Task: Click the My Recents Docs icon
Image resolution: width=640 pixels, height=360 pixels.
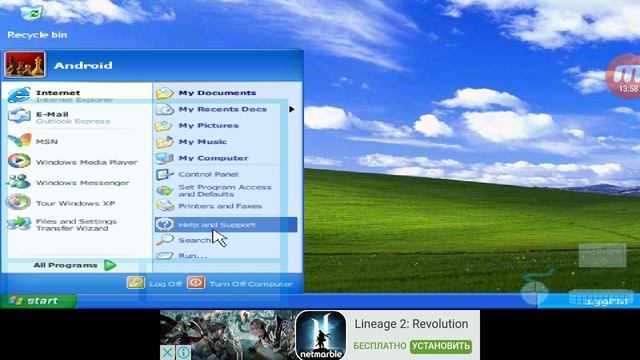Action: coord(165,109)
